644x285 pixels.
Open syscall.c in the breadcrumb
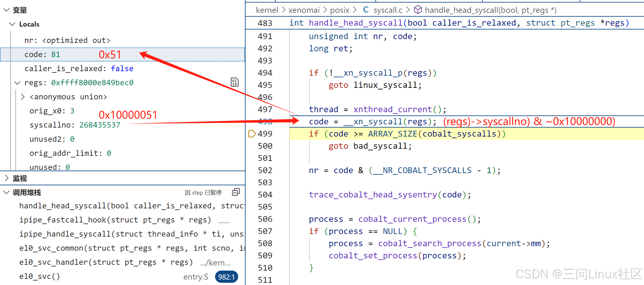click(x=388, y=10)
